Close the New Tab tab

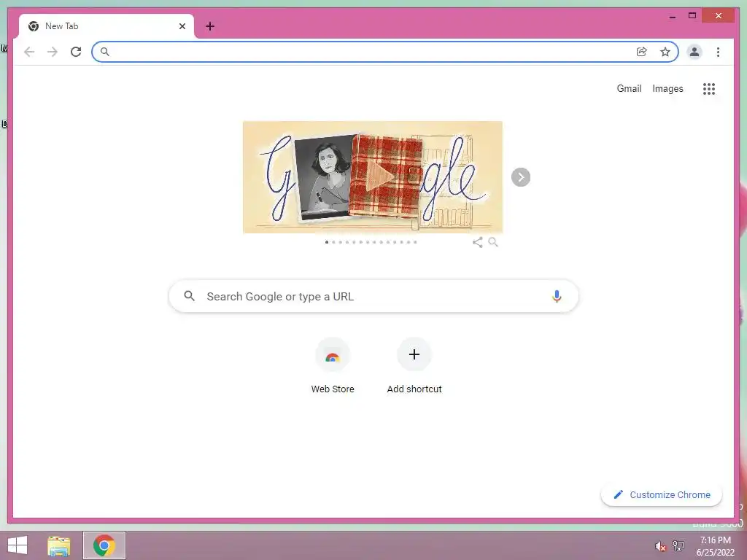tap(182, 26)
